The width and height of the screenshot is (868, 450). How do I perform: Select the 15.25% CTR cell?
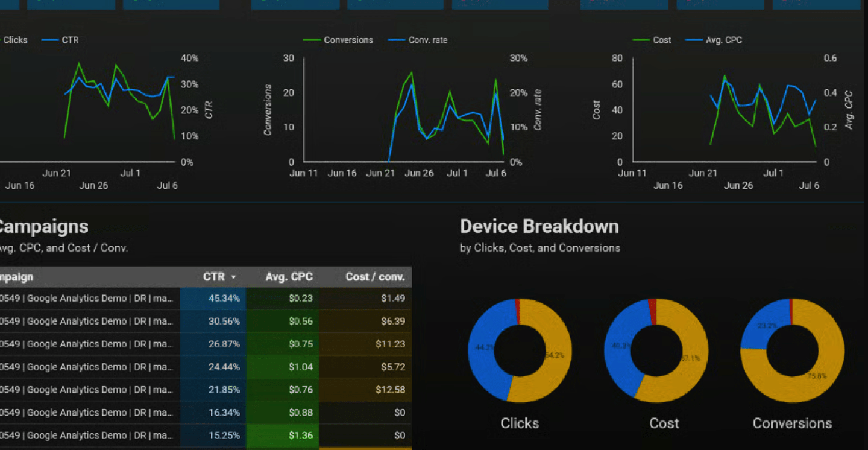click(213, 436)
